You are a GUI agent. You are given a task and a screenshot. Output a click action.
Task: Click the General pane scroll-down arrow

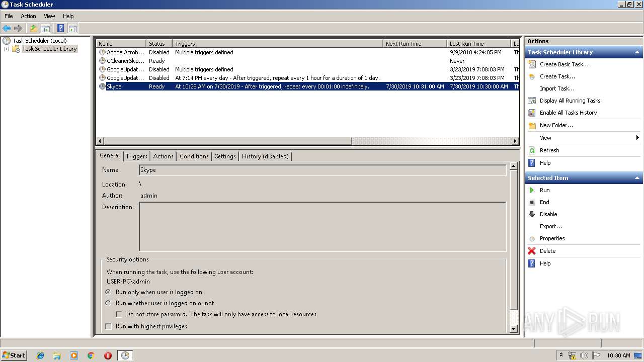click(514, 329)
